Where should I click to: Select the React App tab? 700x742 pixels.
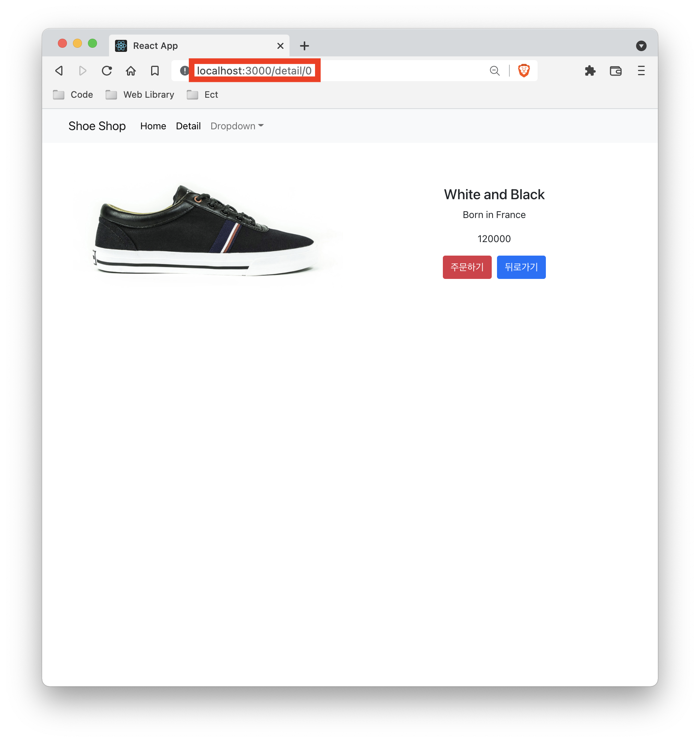[x=199, y=46]
